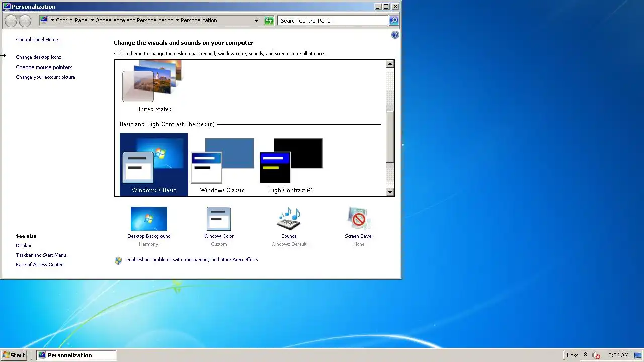Select the United States theme
The height and width of the screenshot is (362, 644).
coord(153,86)
